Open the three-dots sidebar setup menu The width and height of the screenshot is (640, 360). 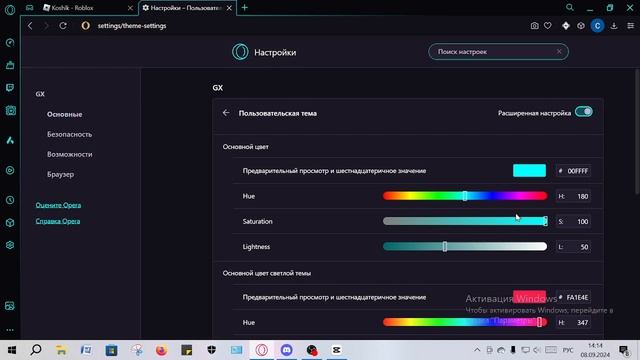10,330
